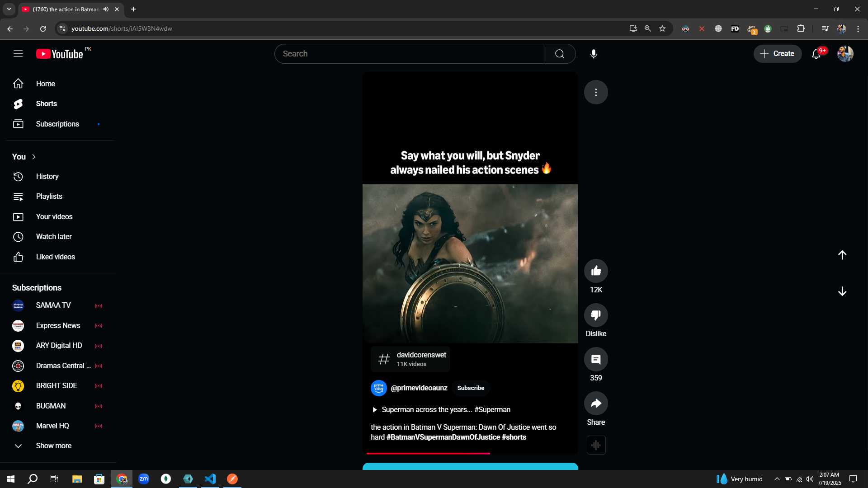Open the account avatar menu
Screen dimensions: 868x488
click(x=845, y=54)
